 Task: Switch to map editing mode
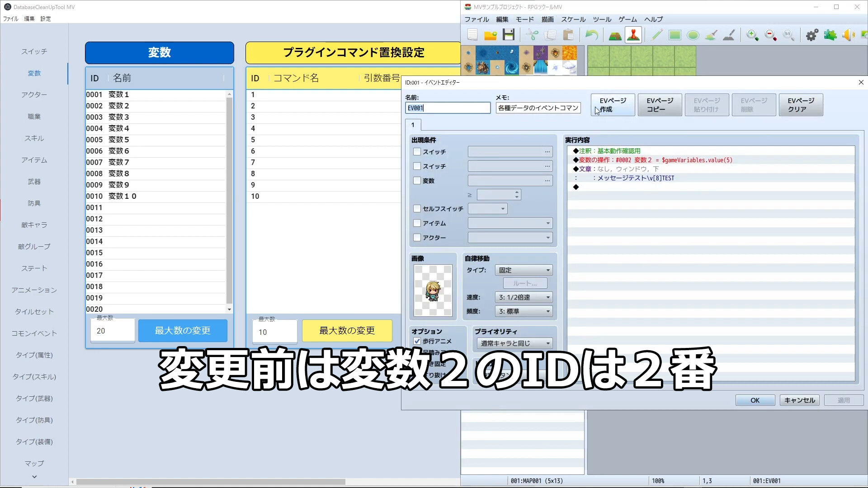(x=615, y=35)
